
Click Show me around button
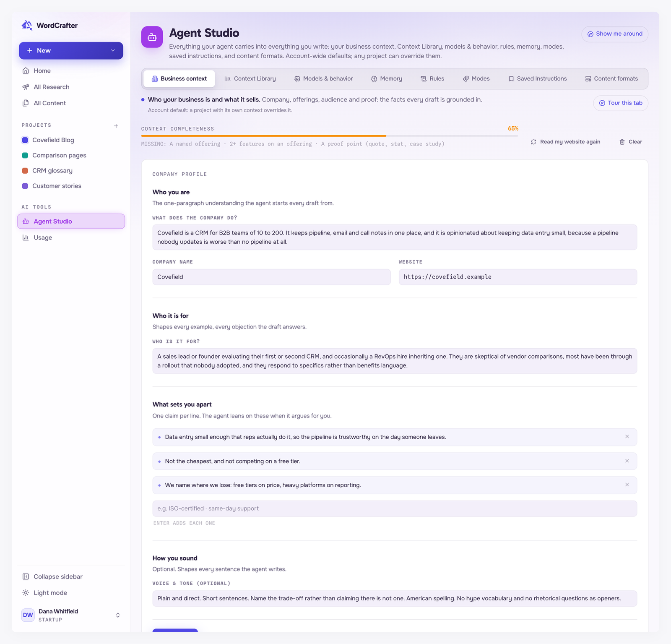click(x=615, y=34)
